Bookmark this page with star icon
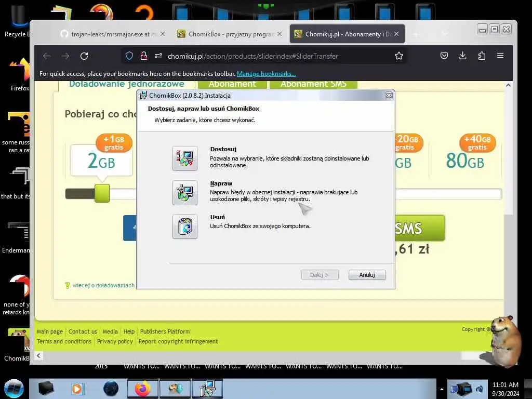The height and width of the screenshot is (399, 532). coord(398,56)
